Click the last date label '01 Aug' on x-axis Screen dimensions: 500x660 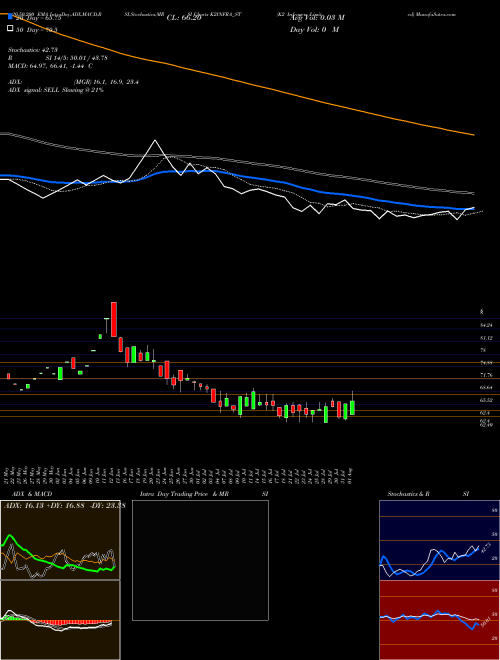[352, 475]
